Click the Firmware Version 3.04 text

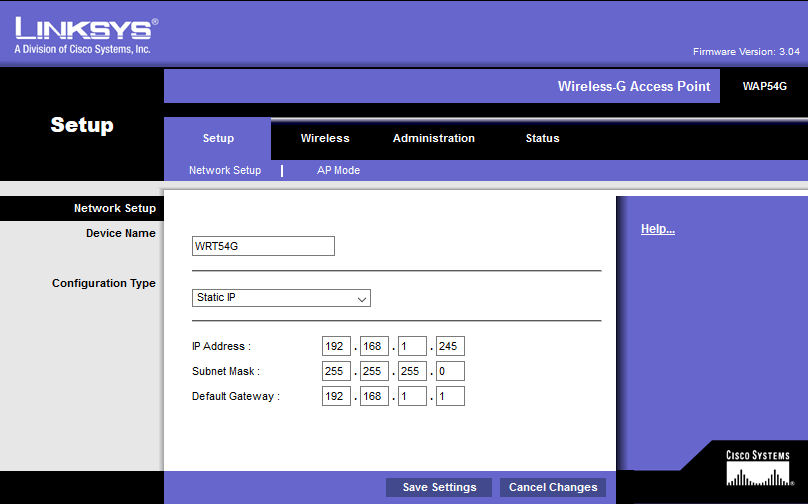(746, 52)
